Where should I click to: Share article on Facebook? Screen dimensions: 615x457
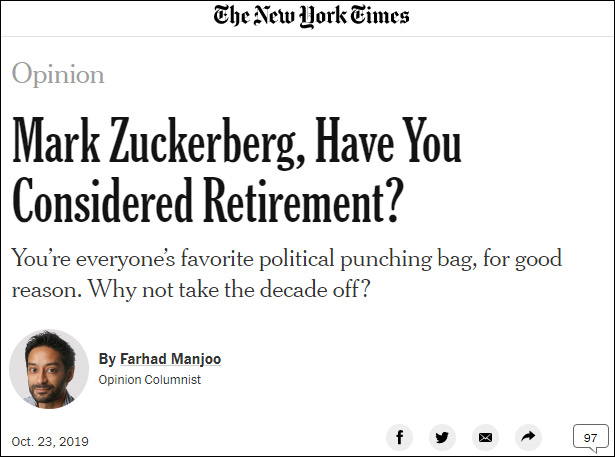(400, 437)
